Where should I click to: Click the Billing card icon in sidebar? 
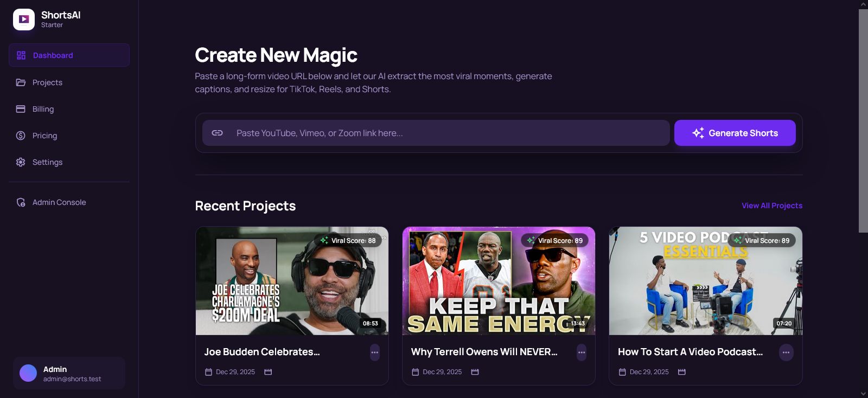[x=21, y=109]
